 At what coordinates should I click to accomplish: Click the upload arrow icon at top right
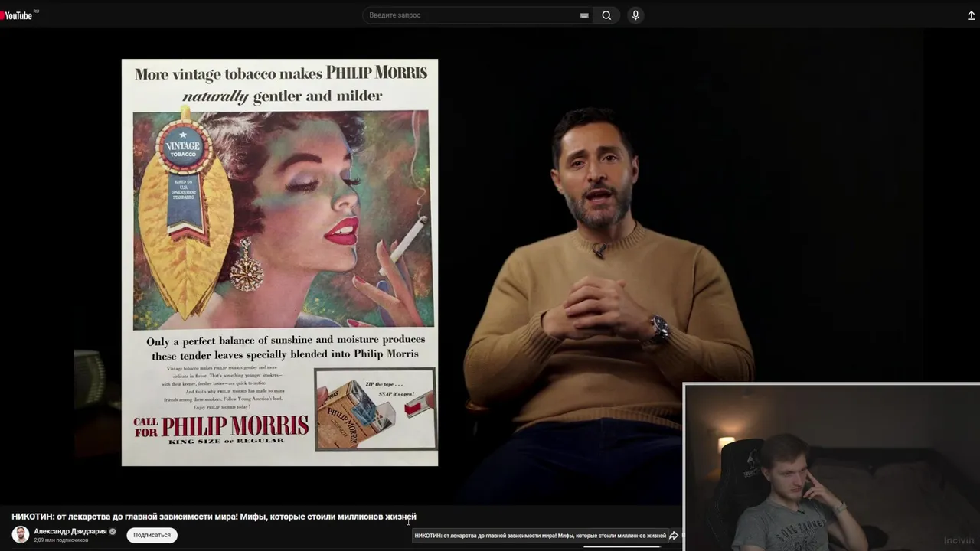[972, 15]
